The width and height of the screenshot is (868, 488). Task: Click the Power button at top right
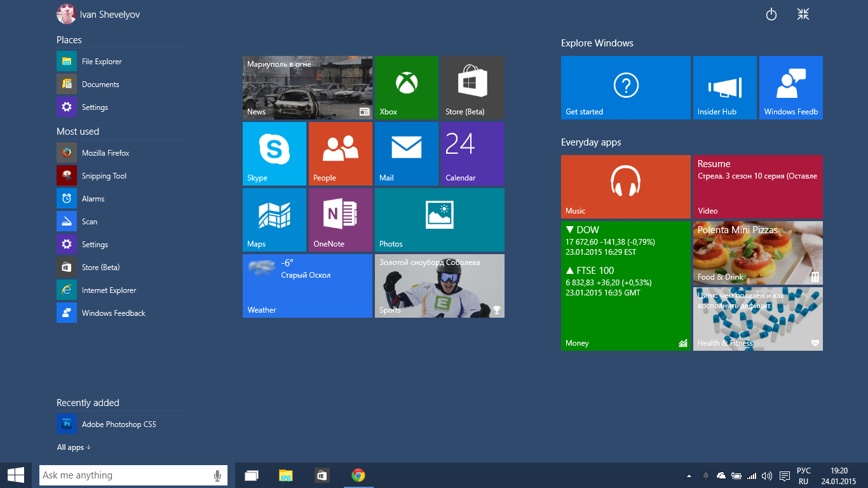(x=771, y=14)
